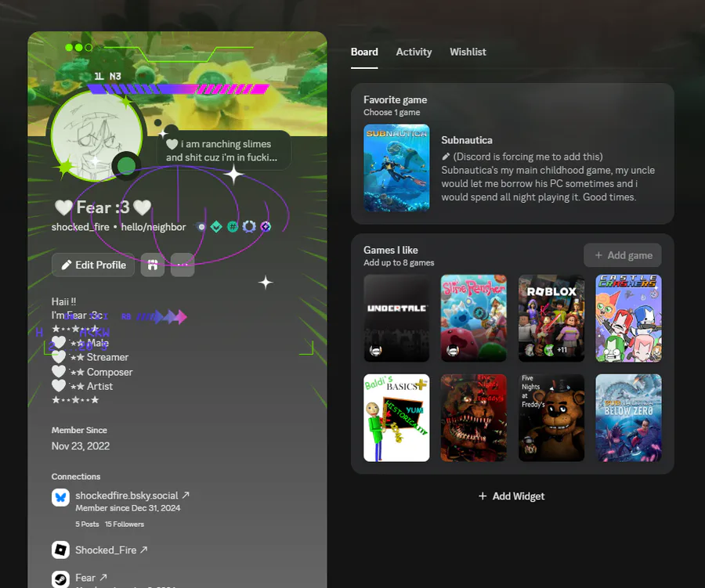This screenshot has width=705, height=588.
Task: Click the Add game button
Action: click(622, 255)
